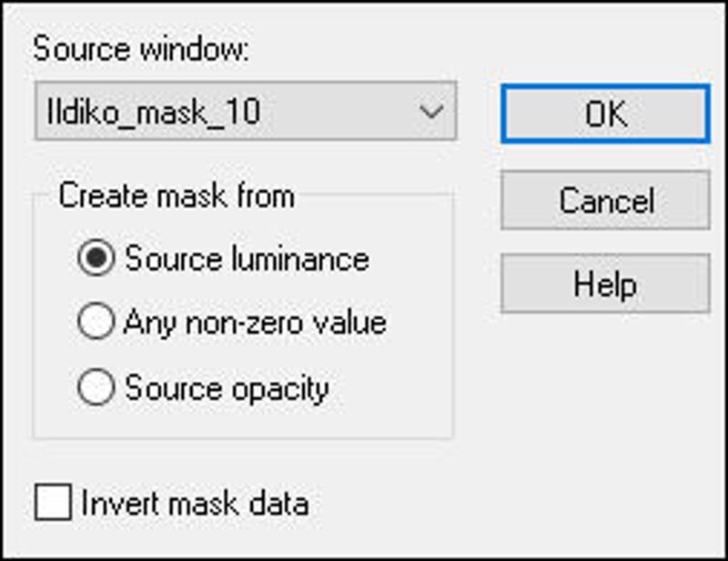The image size is (728, 561).
Task: Click the OK button
Action: pyautogui.click(x=604, y=114)
